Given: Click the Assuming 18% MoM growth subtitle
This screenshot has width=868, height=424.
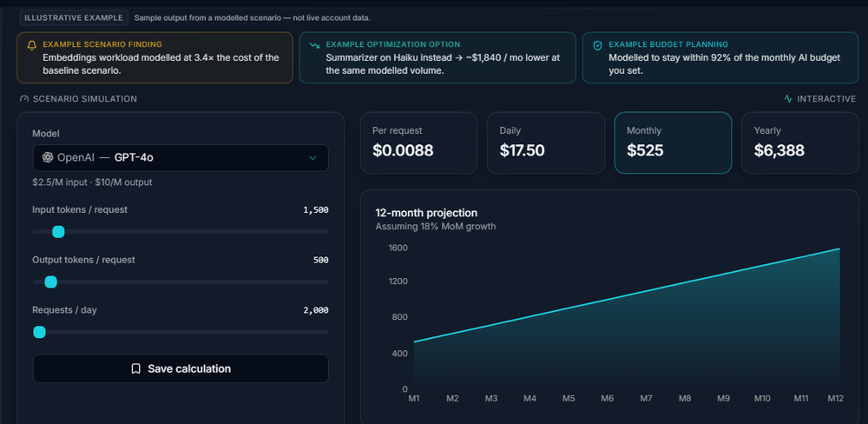Looking at the screenshot, I should [x=436, y=226].
